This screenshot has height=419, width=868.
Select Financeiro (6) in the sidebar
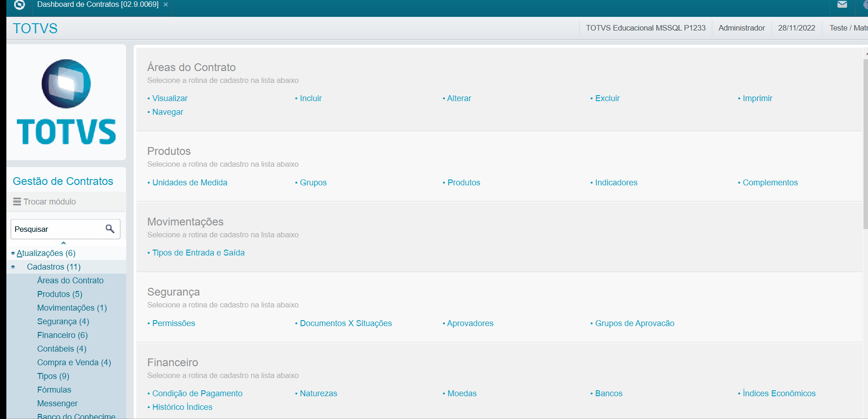tap(62, 335)
